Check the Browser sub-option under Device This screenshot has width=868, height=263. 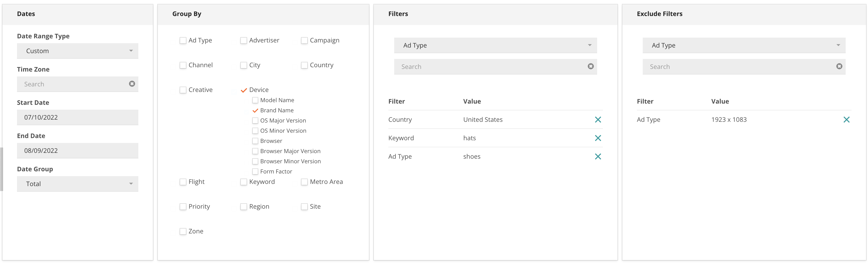(255, 141)
